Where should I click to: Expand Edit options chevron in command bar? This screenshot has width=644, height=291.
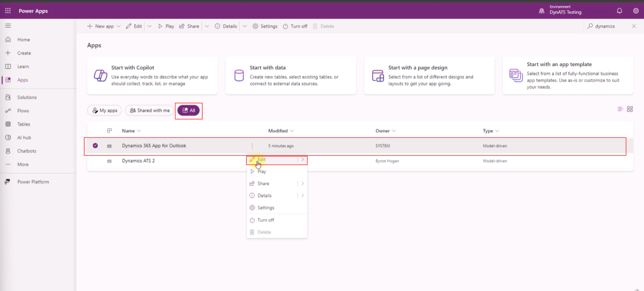[x=150, y=26]
